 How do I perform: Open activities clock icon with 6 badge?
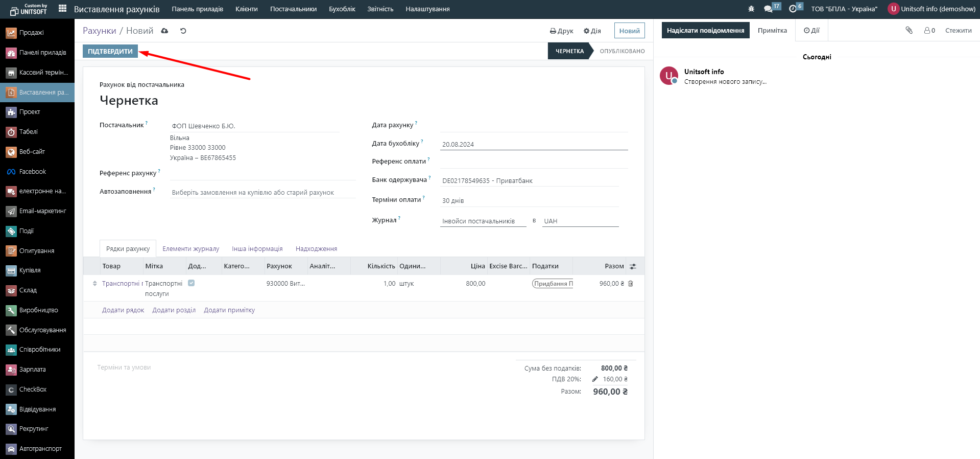pos(793,9)
